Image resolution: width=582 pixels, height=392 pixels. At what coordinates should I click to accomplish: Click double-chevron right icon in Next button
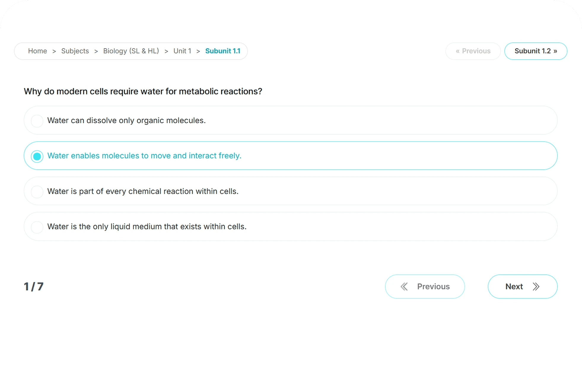click(536, 286)
